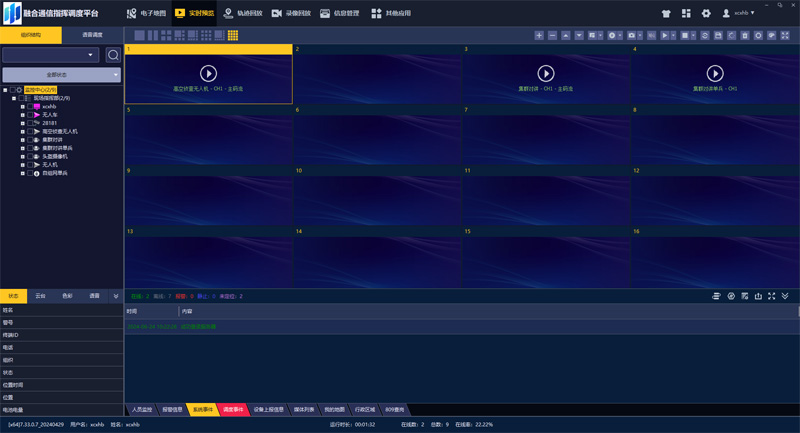The height and width of the screenshot is (433, 800).
Task: Play the 高空侦查无人机 video in window 1
Action: point(208,72)
